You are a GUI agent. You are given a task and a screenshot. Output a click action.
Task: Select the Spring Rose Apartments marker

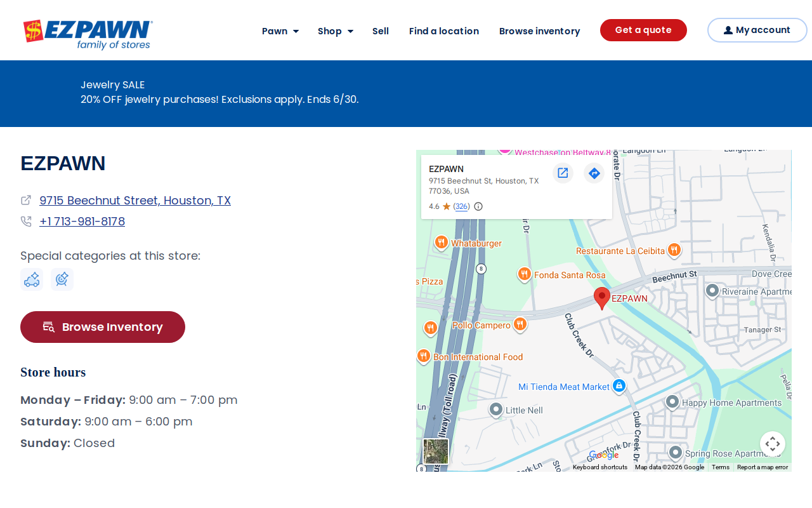tap(676, 453)
